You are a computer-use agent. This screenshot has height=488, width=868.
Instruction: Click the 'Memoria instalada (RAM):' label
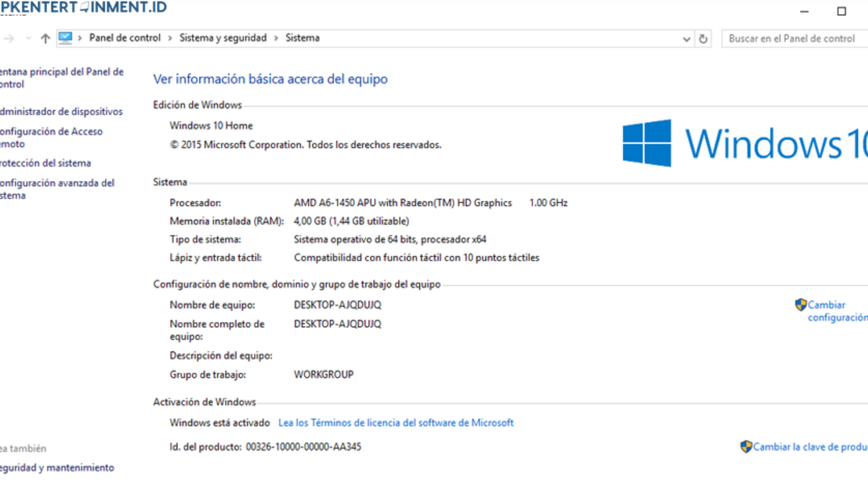pyautogui.click(x=227, y=222)
